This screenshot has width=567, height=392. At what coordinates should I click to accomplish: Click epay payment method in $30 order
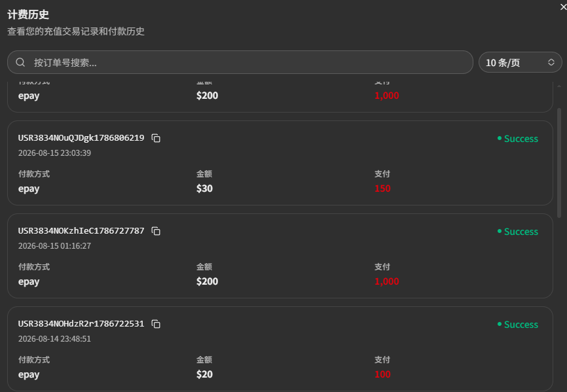[29, 188]
